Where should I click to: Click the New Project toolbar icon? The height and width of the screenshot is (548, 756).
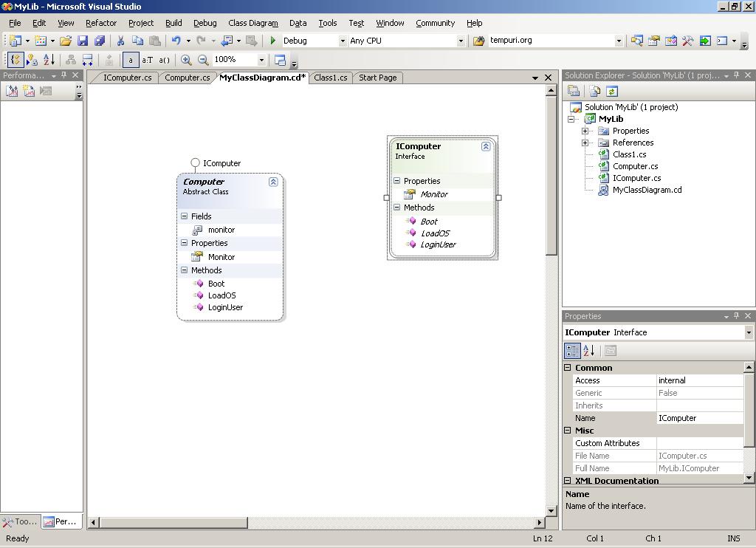(x=16, y=41)
